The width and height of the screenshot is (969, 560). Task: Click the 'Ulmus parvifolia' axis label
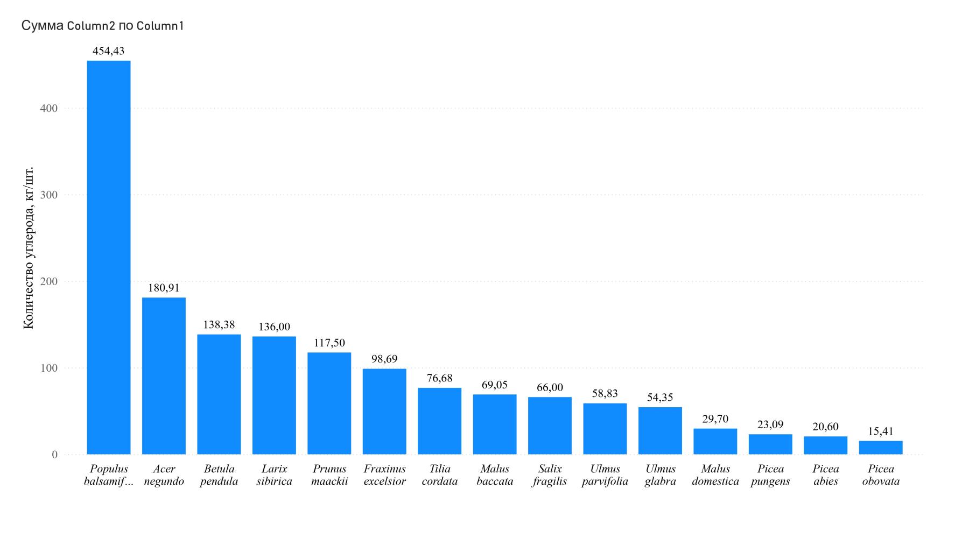605,475
